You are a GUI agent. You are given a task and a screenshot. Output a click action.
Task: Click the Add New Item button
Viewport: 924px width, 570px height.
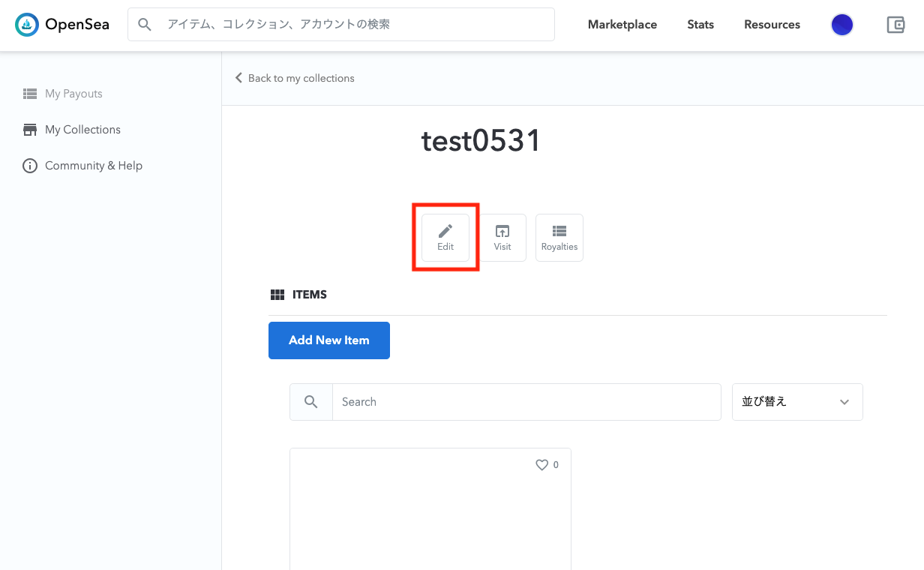coord(329,340)
